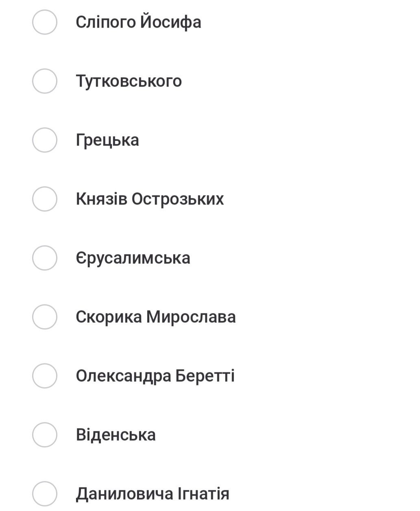The image size is (420, 511).
Task: Select the Даниловича Ігнатія radio button
Action: (44, 494)
